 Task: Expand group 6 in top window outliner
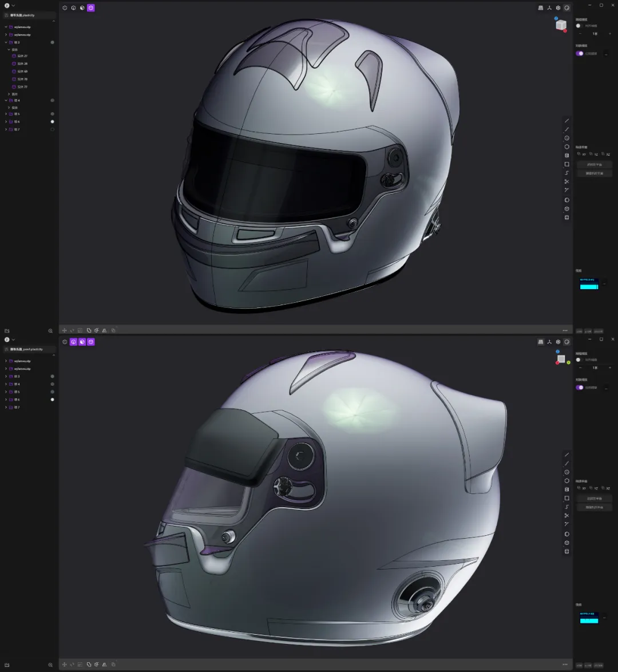[6, 122]
